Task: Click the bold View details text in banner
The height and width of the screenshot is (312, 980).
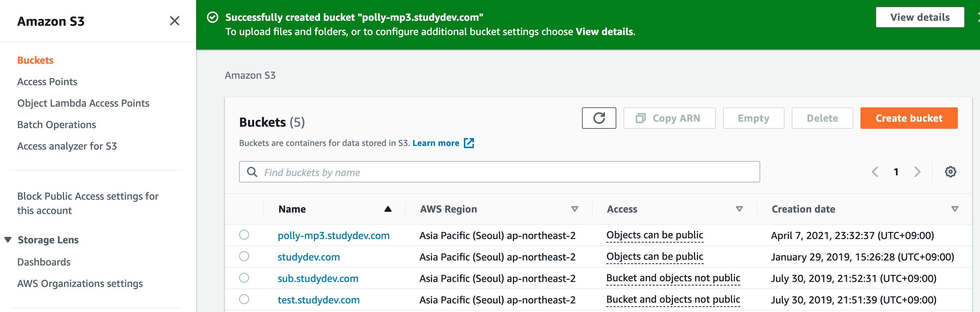Action: pos(604,31)
